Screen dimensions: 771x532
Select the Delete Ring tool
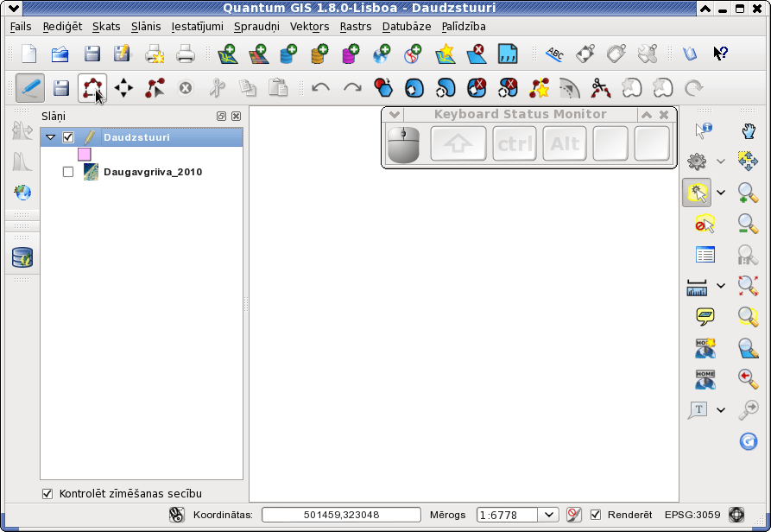pos(477,88)
